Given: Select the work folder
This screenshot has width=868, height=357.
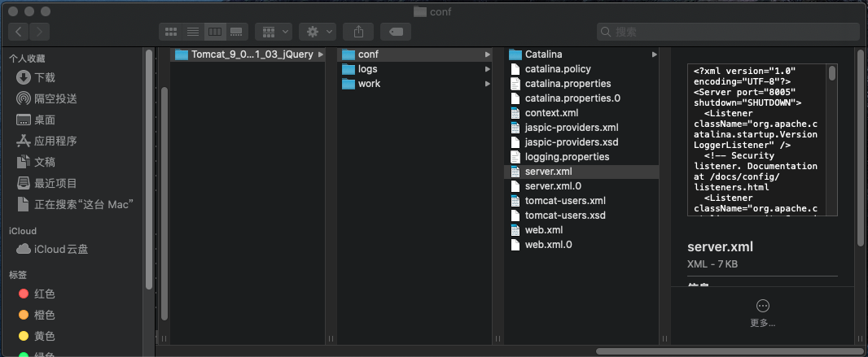Looking at the screenshot, I should coord(414,84).
